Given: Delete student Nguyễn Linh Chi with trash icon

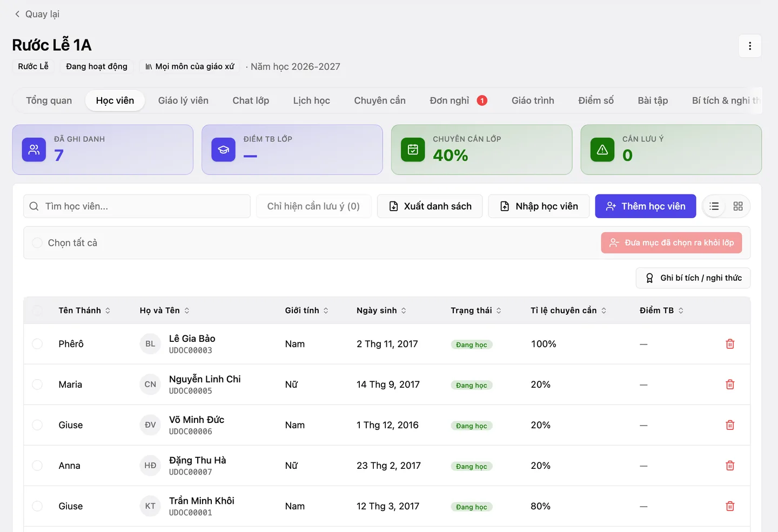Looking at the screenshot, I should [x=730, y=385].
